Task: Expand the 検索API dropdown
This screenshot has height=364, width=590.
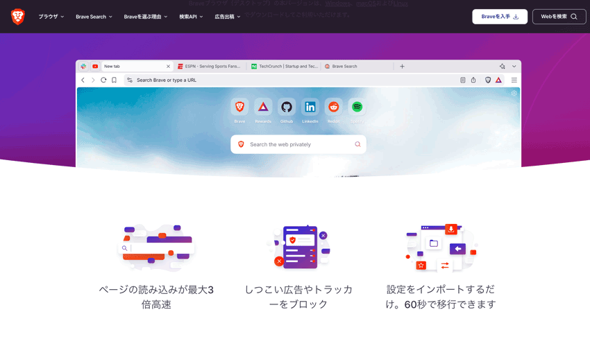Action: [x=191, y=17]
